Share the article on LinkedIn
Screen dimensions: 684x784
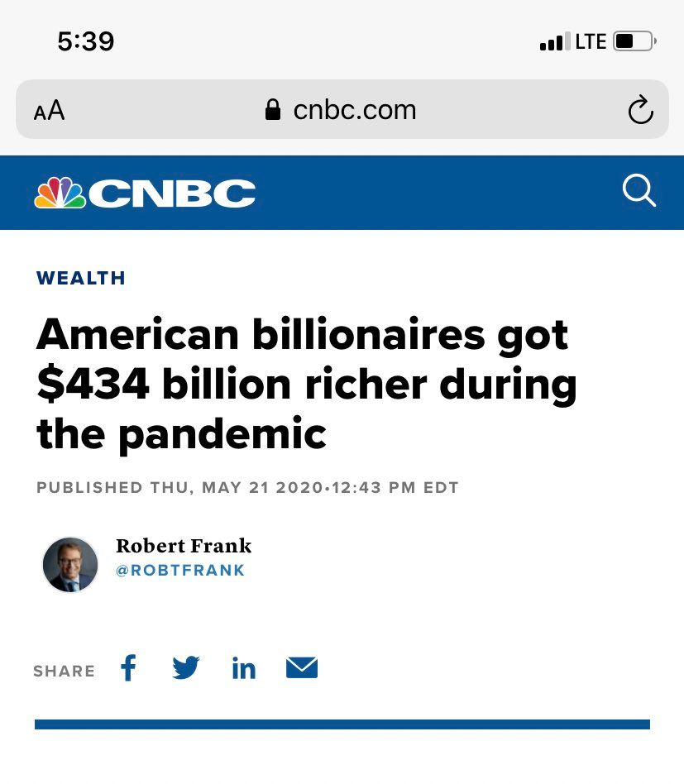coord(244,668)
